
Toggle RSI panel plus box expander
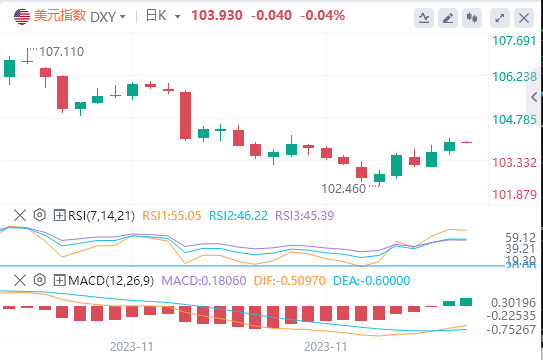pos(60,215)
